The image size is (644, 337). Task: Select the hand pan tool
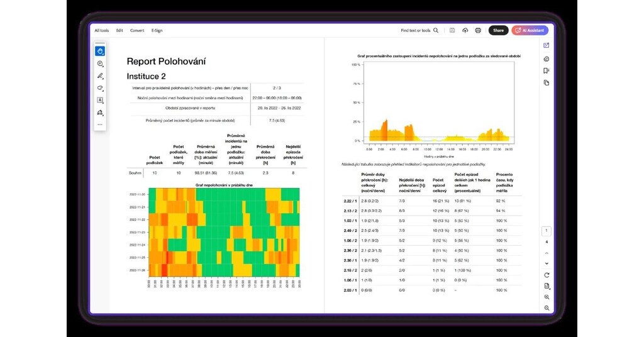(x=100, y=51)
